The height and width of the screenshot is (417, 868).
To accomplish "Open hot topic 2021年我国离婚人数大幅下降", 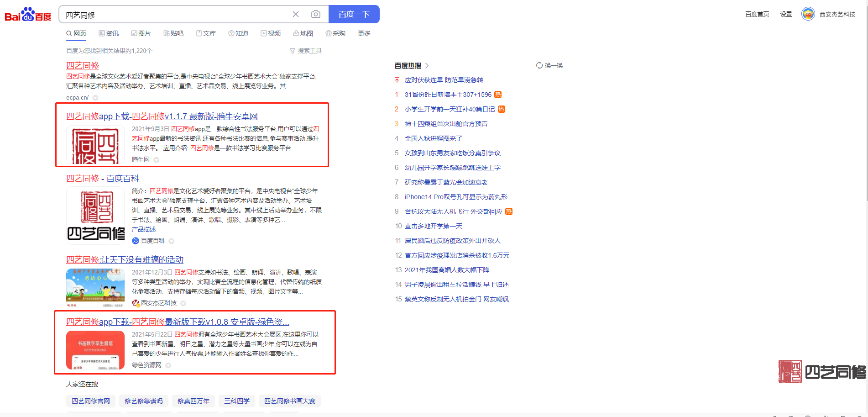I will (447, 270).
